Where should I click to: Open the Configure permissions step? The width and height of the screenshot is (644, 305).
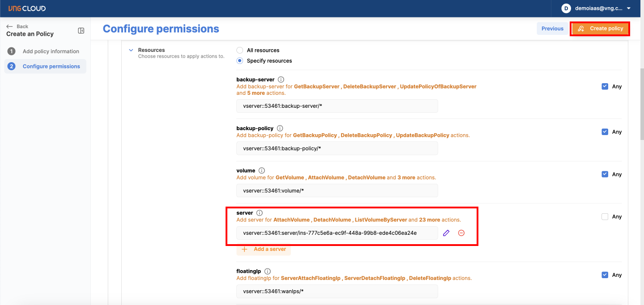pos(51,67)
